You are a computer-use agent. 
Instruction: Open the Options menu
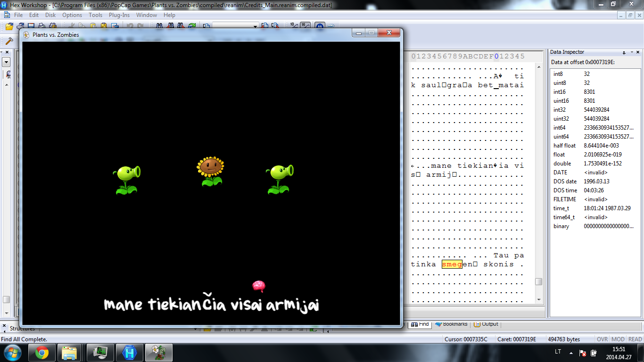click(72, 15)
